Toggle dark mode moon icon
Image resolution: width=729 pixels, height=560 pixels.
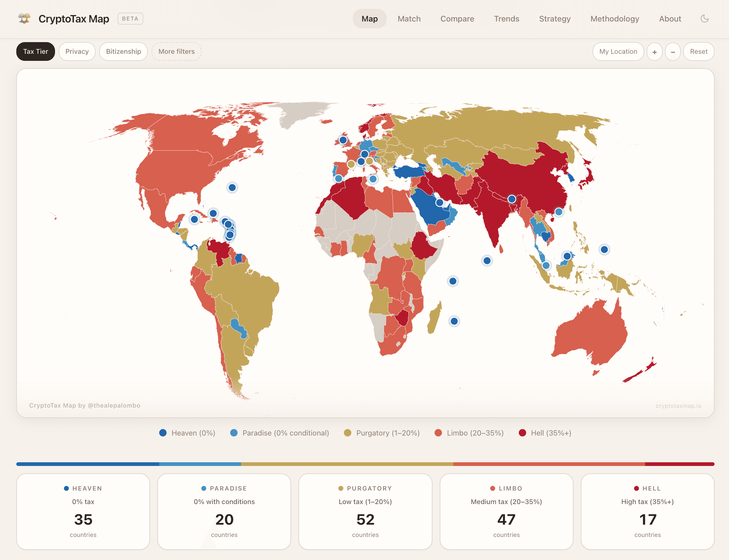pyautogui.click(x=704, y=19)
